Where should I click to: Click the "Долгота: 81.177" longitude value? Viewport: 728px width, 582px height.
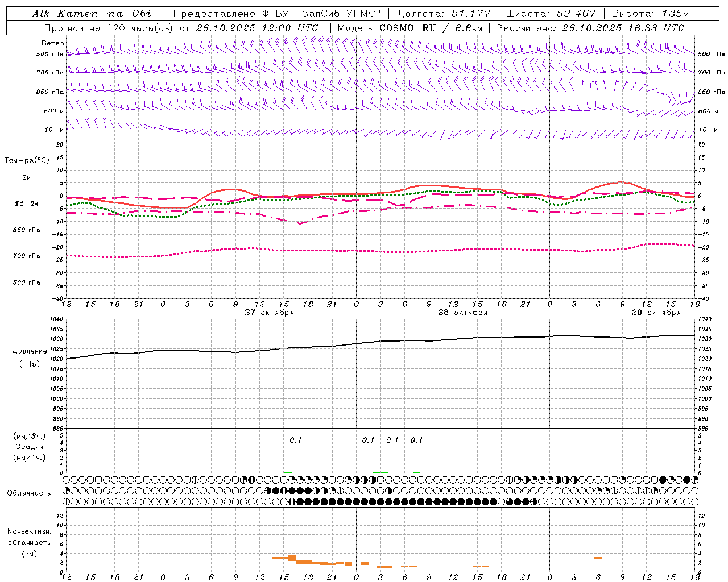[x=444, y=14]
